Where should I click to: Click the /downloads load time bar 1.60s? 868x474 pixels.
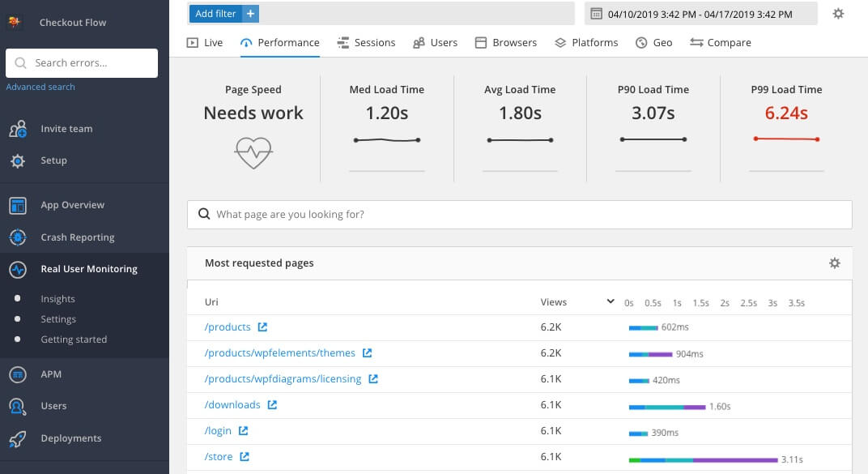[x=667, y=408]
